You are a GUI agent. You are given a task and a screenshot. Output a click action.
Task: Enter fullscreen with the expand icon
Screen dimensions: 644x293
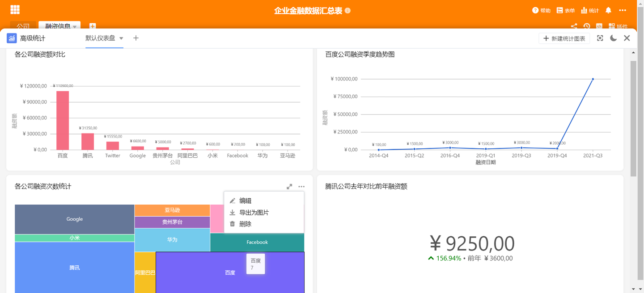coord(600,38)
